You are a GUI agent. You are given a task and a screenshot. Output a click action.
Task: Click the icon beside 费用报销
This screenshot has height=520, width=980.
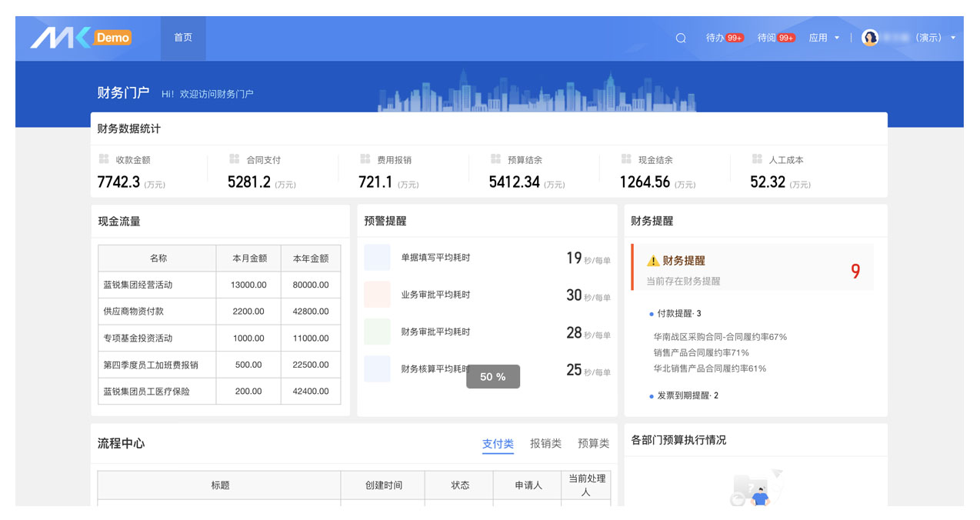point(365,159)
